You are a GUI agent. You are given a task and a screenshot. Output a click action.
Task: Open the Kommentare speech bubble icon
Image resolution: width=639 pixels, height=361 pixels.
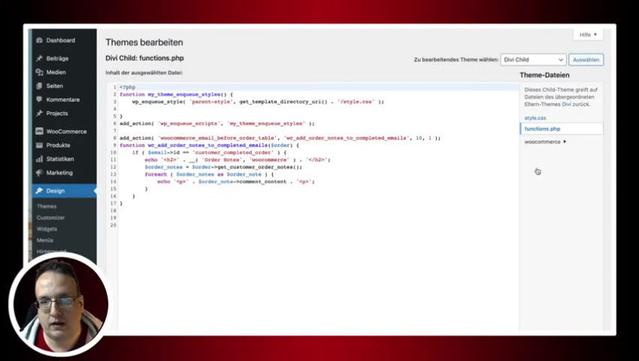coord(39,99)
